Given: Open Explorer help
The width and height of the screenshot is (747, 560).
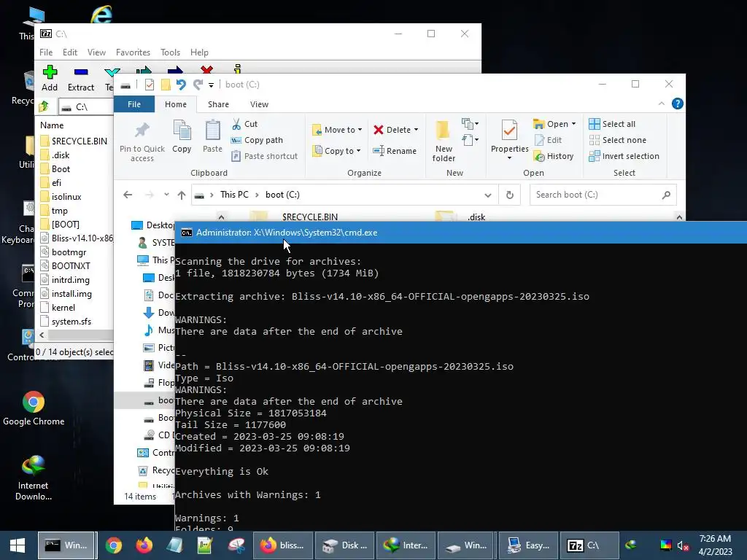Looking at the screenshot, I should pos(677,104).
